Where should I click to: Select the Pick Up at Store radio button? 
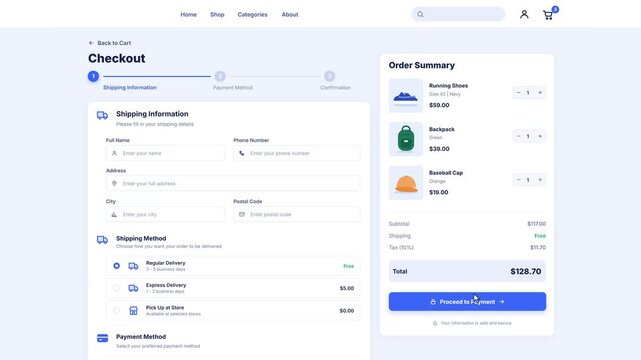117,311
